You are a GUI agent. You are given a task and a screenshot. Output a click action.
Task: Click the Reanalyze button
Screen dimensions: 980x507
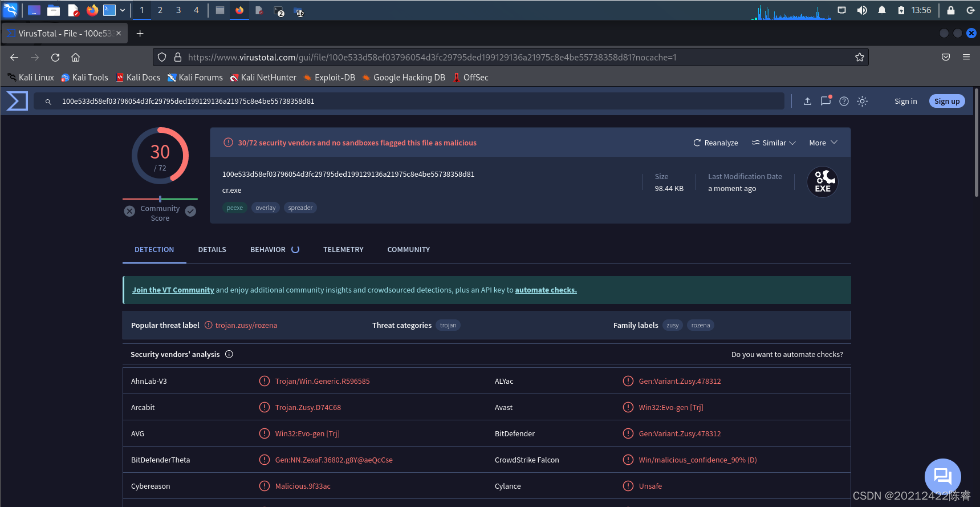click(x=715, y=143)
